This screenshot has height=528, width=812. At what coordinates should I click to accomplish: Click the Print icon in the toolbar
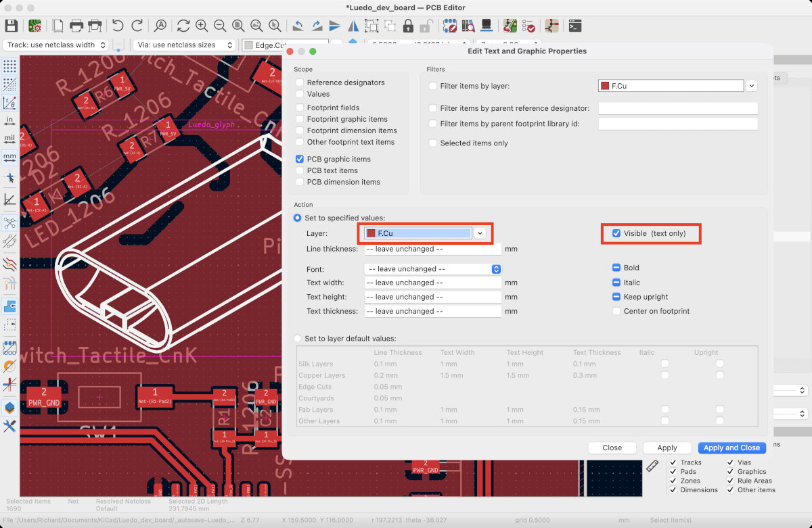point(76,26)
